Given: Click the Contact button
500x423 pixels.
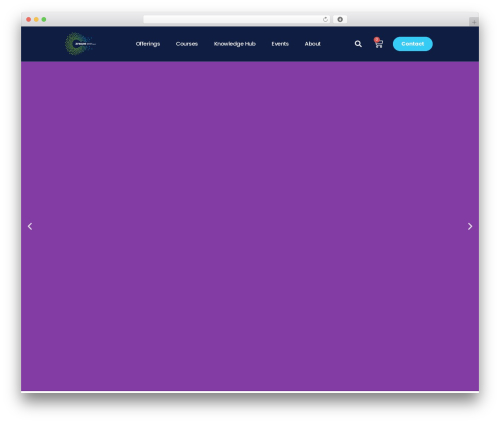Looking at the screenshot, I should (413, 44).
